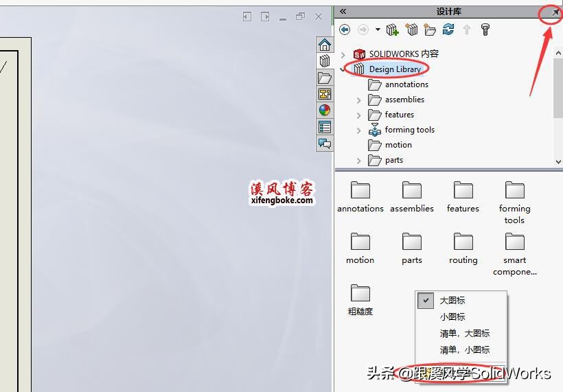
Task: Choose 清单，大图标 in the context menu
Action: point(461,333)
